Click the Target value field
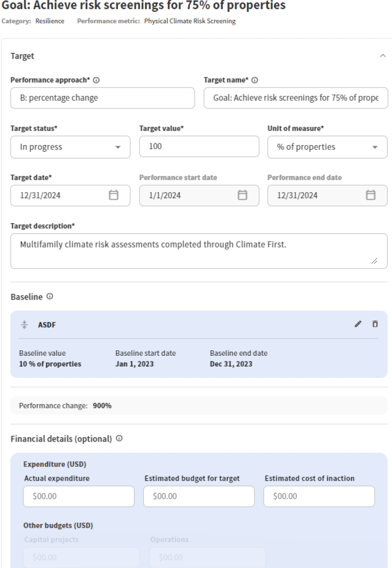Screen dimensions: 392x568 tap(199, 146)
